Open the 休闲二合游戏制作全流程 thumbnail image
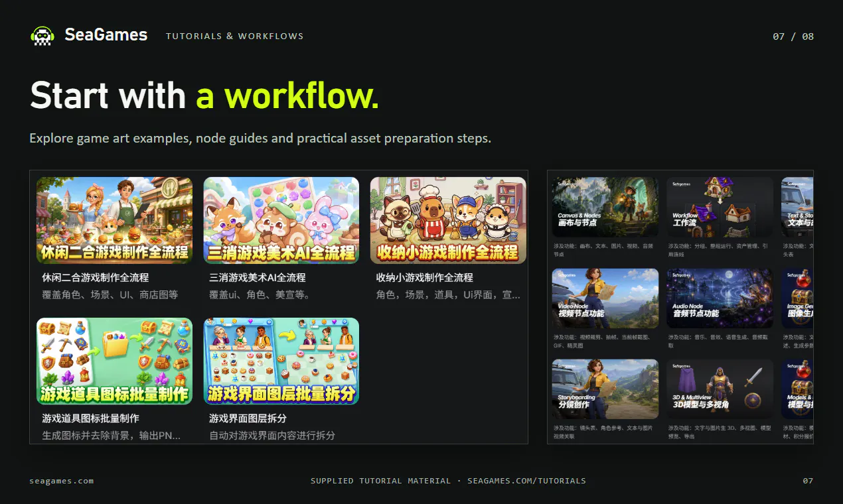 pyautogui.click(x=114, y=220)
